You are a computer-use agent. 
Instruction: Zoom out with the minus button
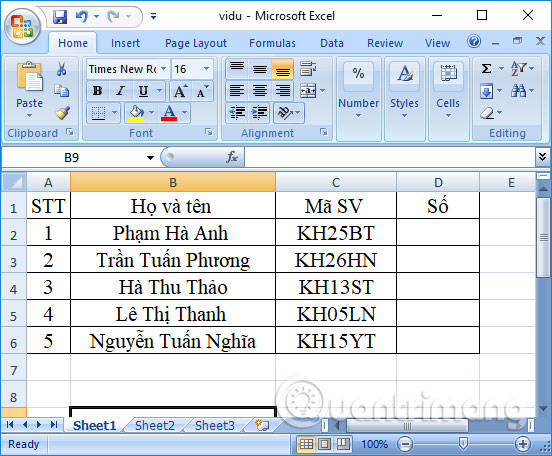[x=405, y=444]
